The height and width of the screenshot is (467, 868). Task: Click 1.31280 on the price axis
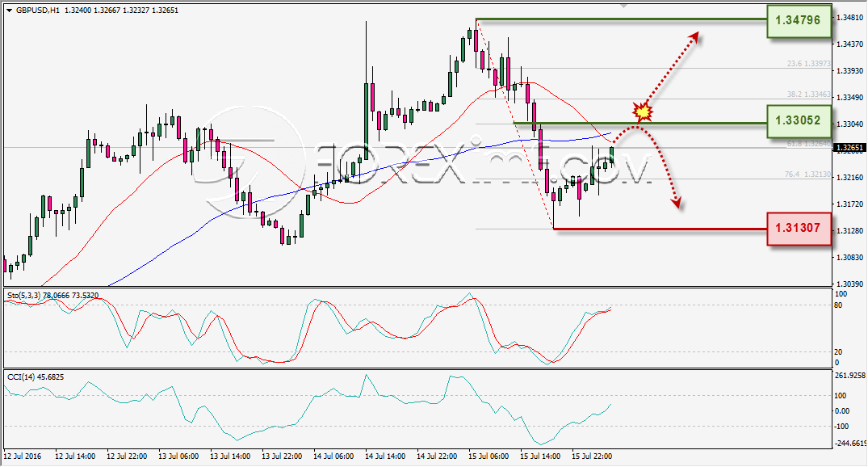(x=849, y=230)
